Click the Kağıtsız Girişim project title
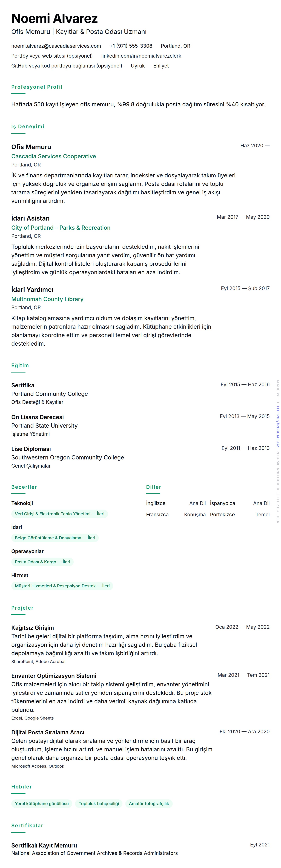Viewport: 281px width, 868px height. tap(33, 628)
